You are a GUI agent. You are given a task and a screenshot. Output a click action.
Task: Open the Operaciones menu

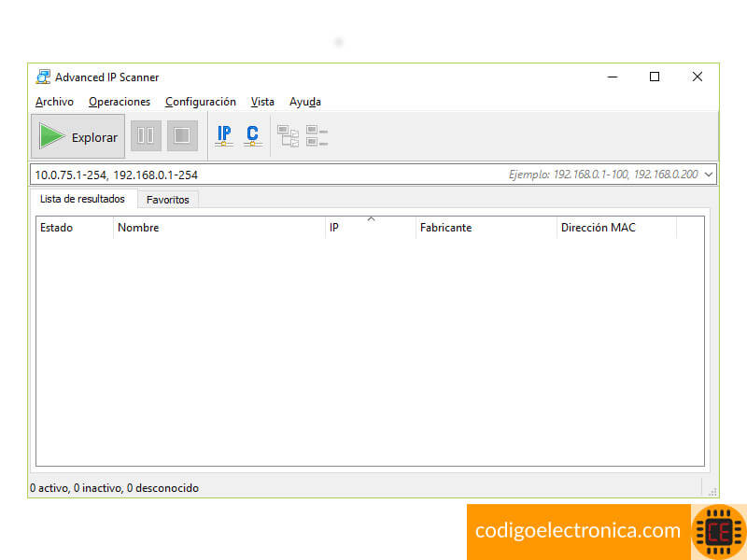[120, 102]
